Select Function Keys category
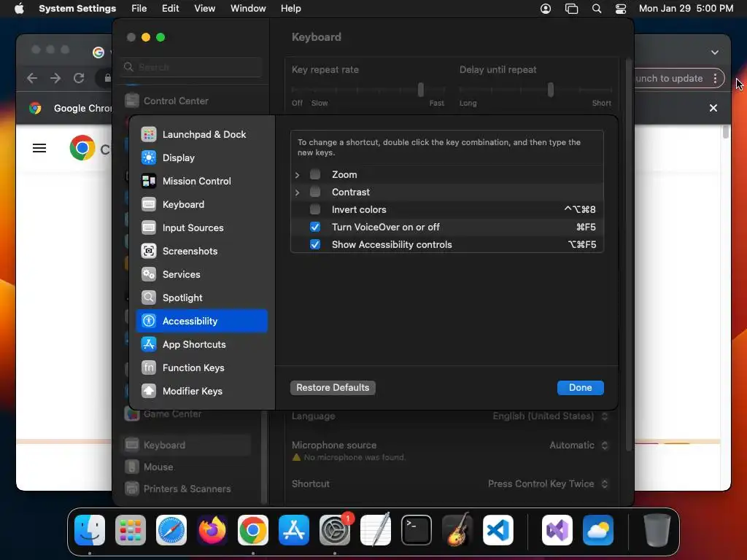This screenshot has height=560, width=747. [201, 367]
